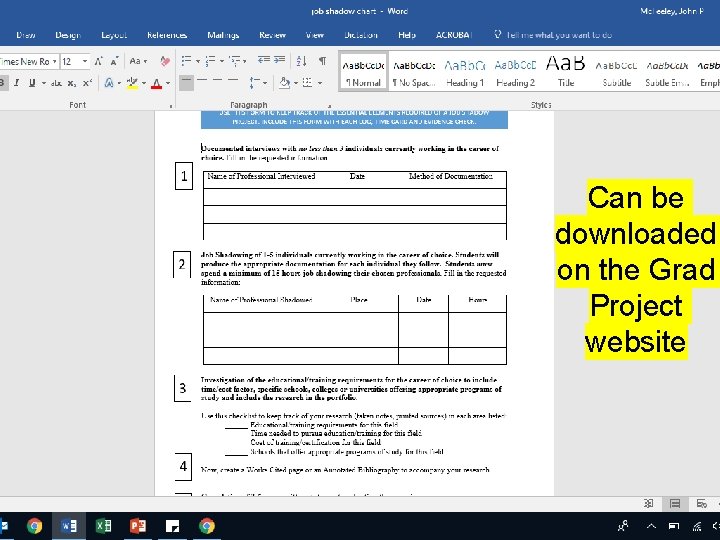Click the Shading paint bucket icon
Screen dimensions: 720x540
285,83
